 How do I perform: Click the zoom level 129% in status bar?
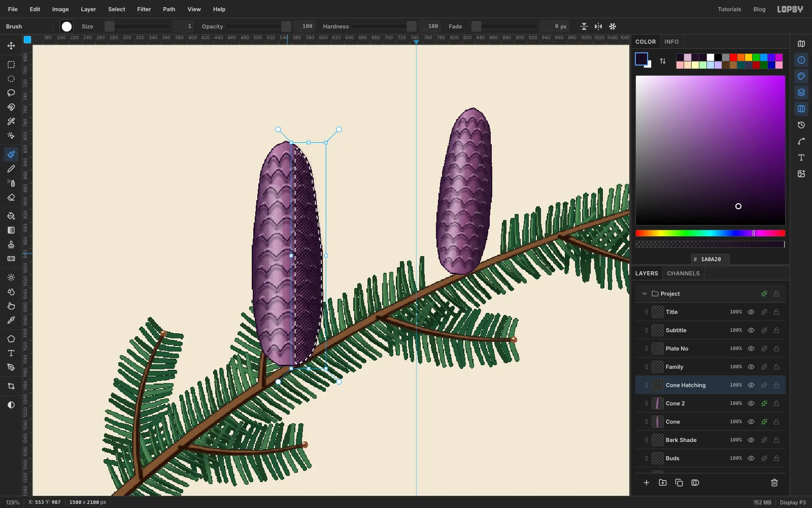pos(13,502)
